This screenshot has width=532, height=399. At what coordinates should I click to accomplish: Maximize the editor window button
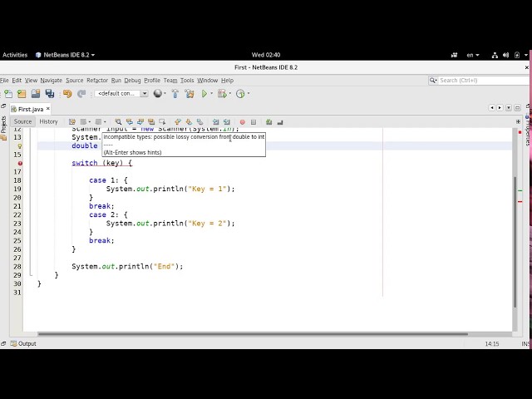[517, 108]
